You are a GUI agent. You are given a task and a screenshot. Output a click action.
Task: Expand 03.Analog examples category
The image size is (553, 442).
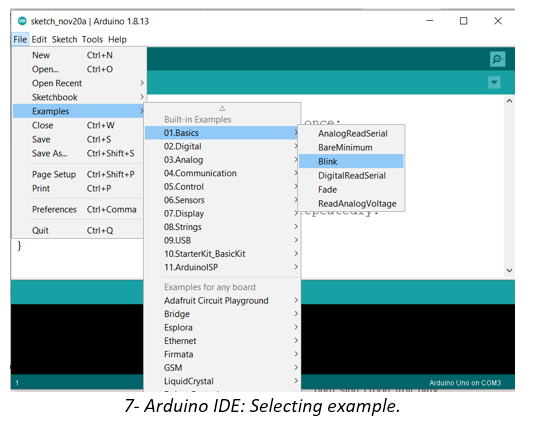point(222,160)
